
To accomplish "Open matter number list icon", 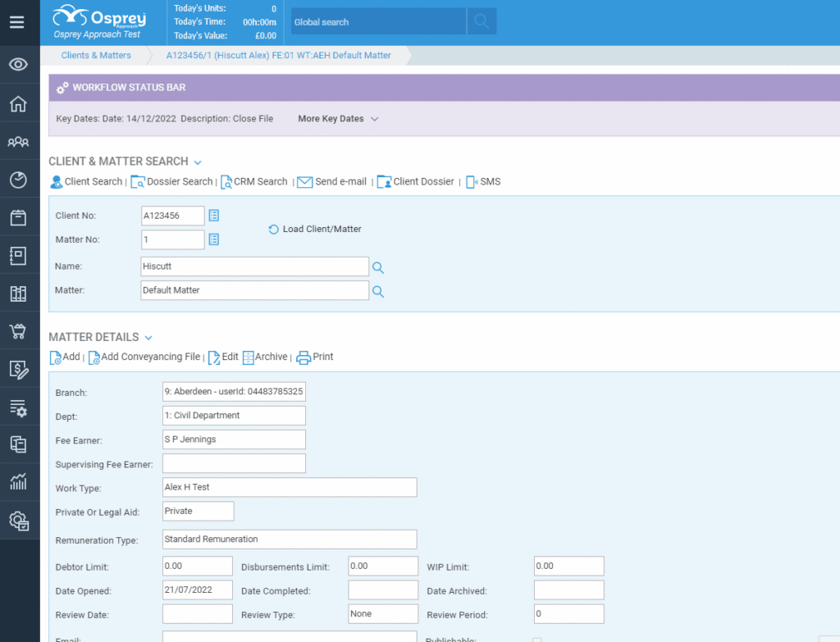I will [x=214, y=239].
